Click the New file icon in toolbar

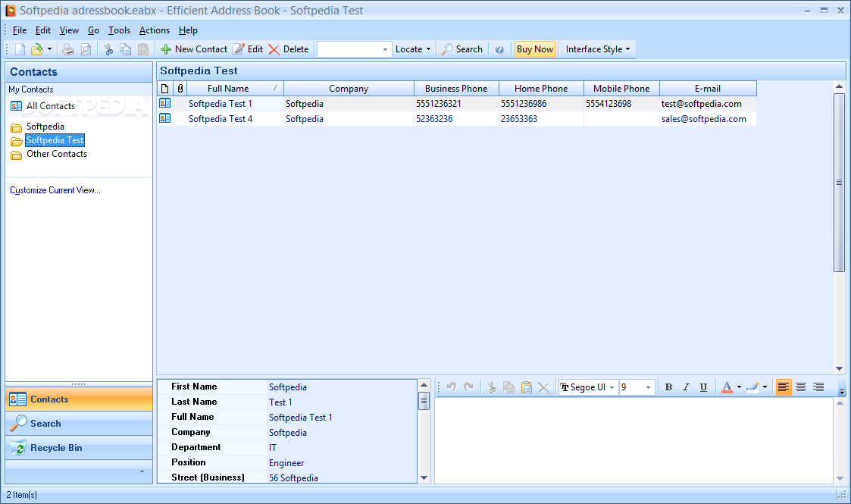click(20, 49)
